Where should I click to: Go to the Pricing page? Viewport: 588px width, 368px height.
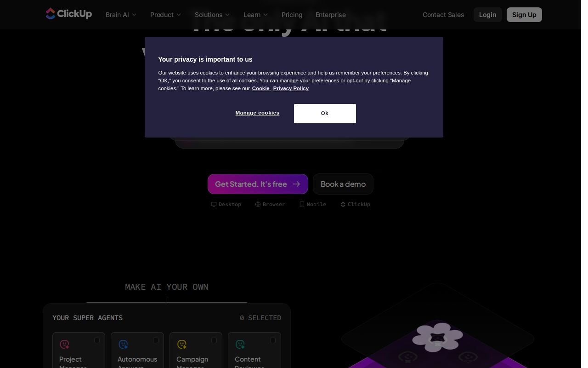point(292,15)
